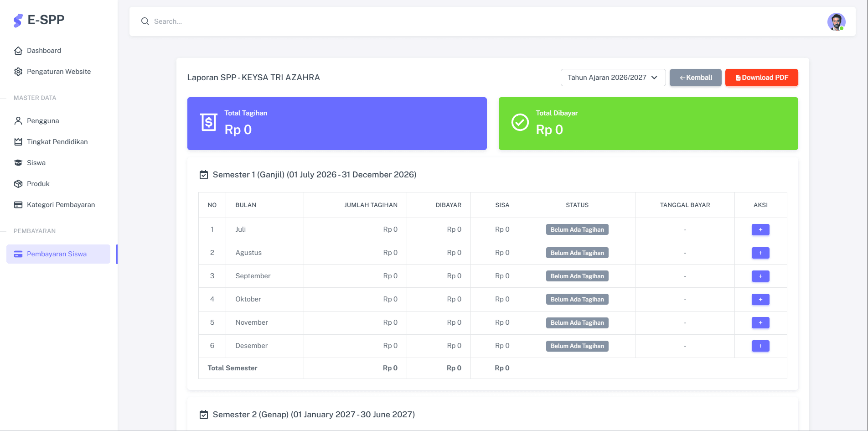Click the Semester 1 (Ganjil) heading

315,175
